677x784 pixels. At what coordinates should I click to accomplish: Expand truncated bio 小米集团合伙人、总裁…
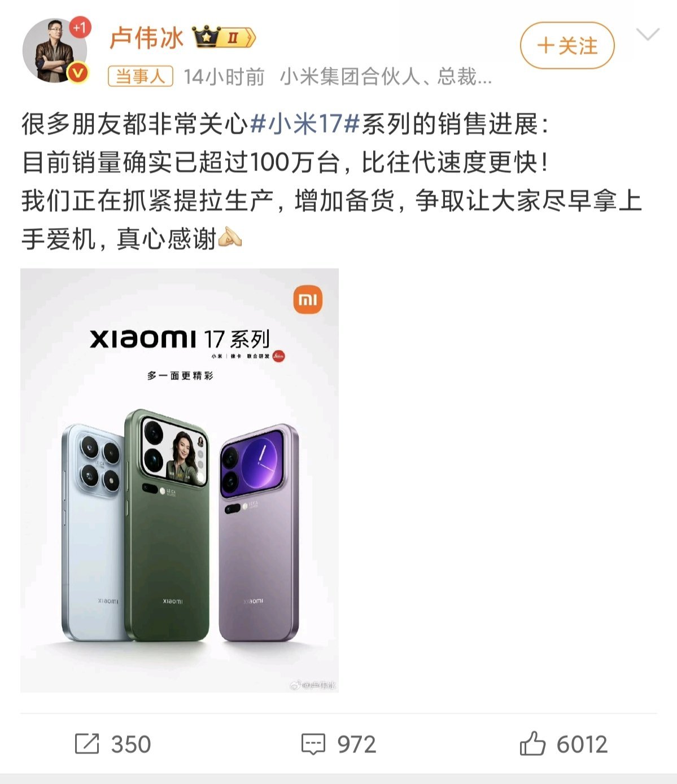386,76
